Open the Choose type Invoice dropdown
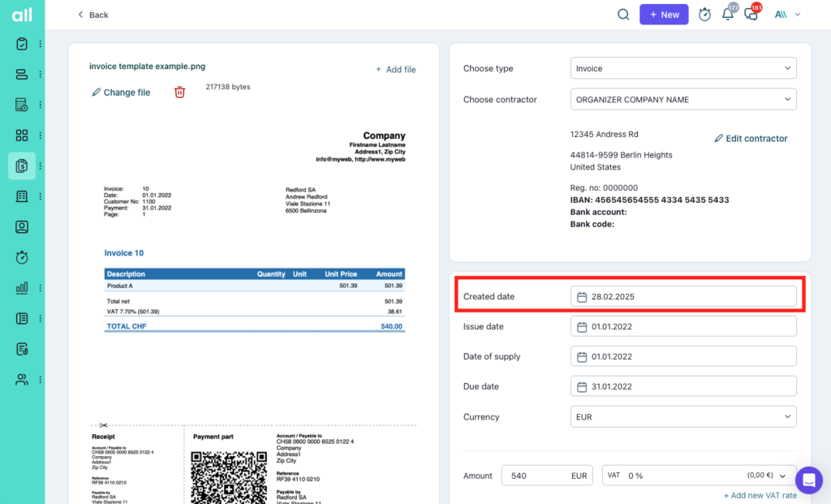 [683, 68]
